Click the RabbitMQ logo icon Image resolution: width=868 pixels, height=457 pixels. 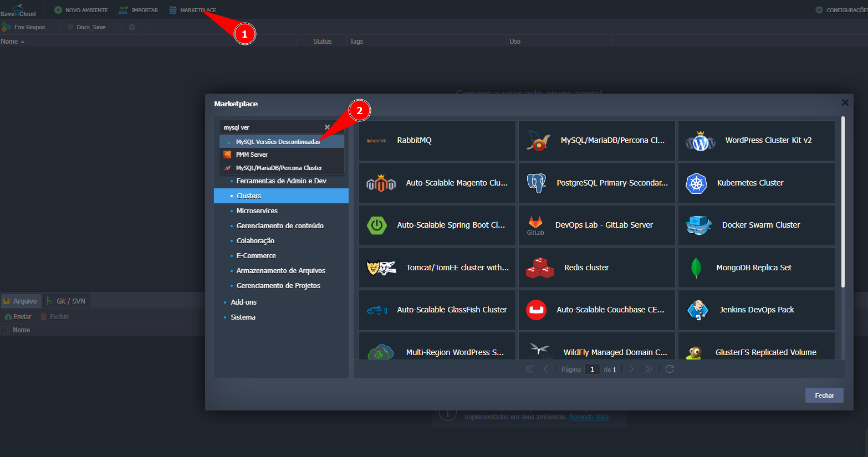377,141
